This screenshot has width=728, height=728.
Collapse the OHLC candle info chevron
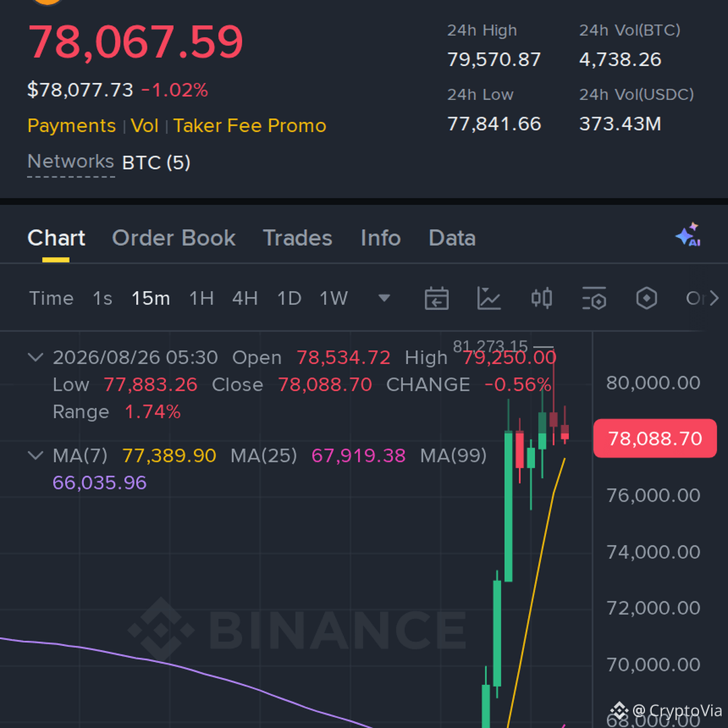36,357
